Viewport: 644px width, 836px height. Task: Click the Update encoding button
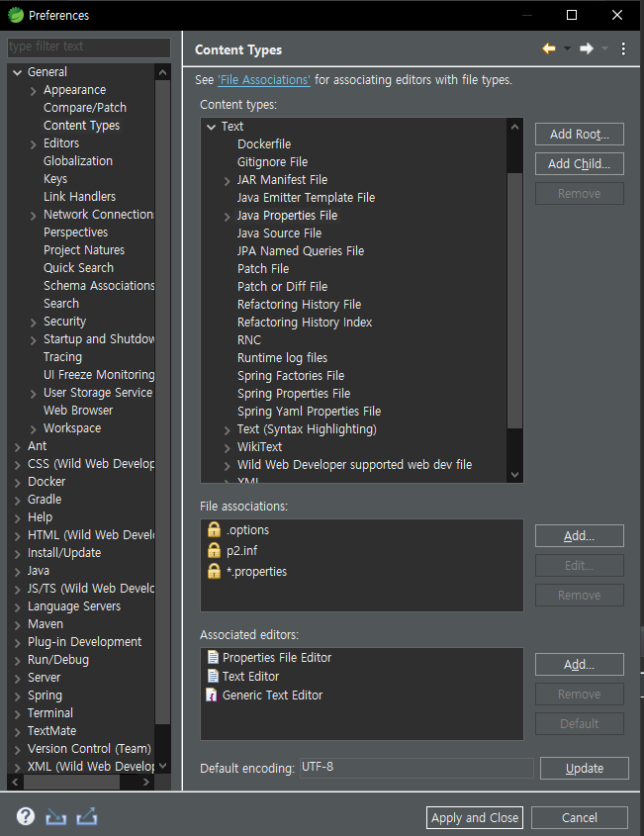pyautogui.click(x=585, y=769)
